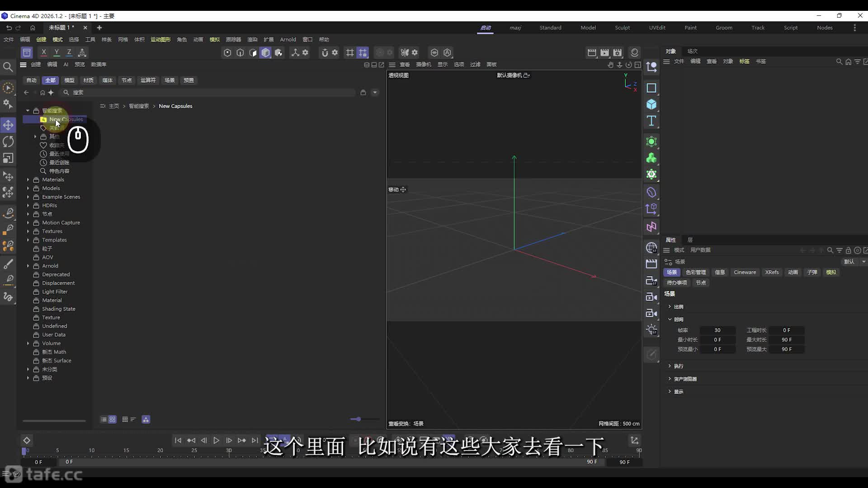Open the purple deformer icon
868x488 pixels.
651,192
